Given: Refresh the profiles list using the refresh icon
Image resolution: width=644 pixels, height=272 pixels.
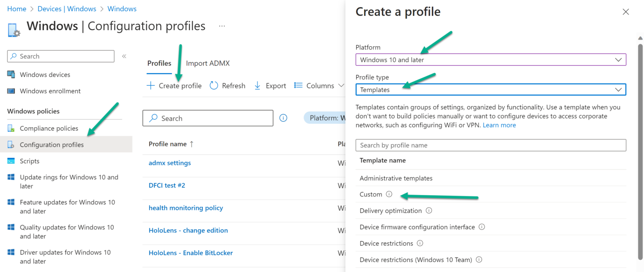Looking at the screenshot, I should point(214,85).
